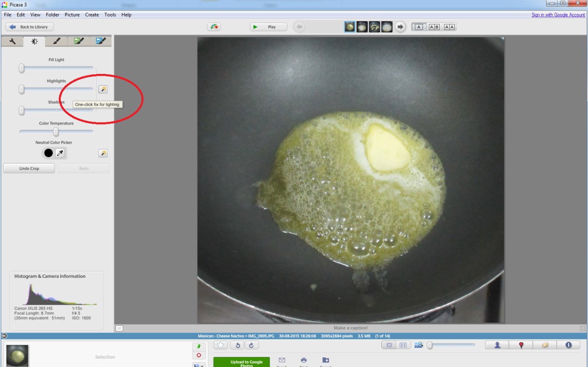The width and height of the screenshot is (588, 367).
Task: Click the one-click color fix wand
Action: (x=103, y=153)
